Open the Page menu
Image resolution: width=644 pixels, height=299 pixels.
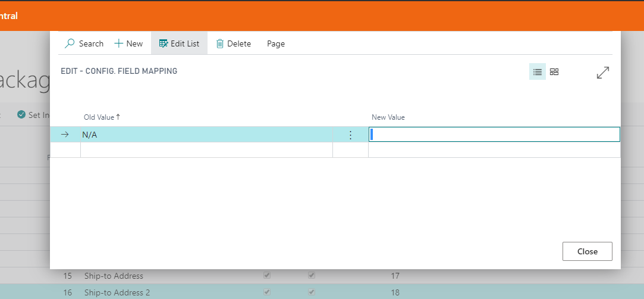(x=275, y=43)
